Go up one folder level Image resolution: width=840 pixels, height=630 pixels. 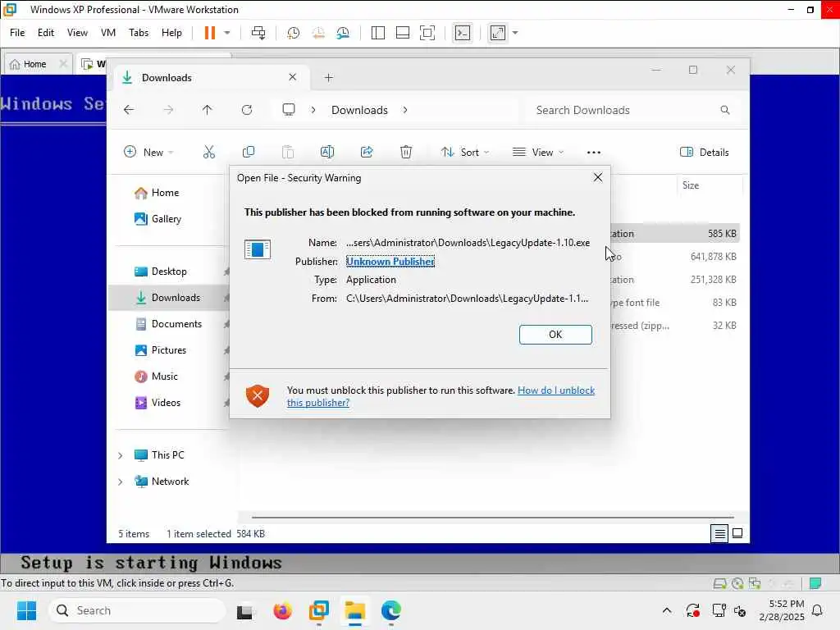[x=208, y=110]
